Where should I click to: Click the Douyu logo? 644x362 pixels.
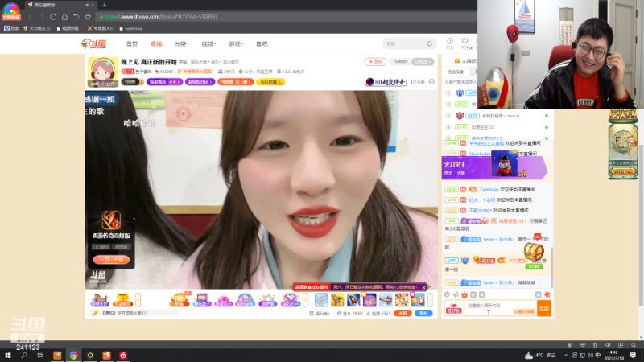point(93,44)
